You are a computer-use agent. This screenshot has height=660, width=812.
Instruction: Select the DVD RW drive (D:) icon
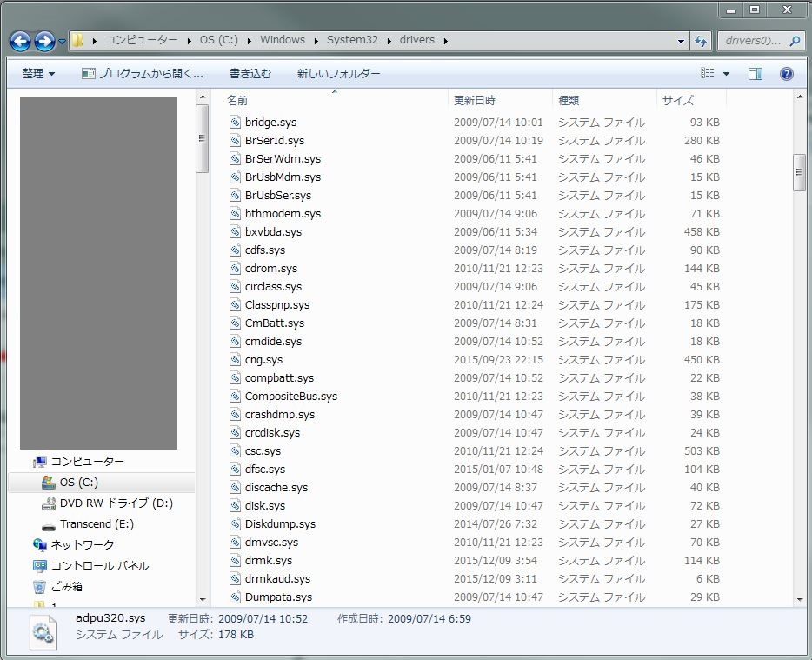click(50, 503)
